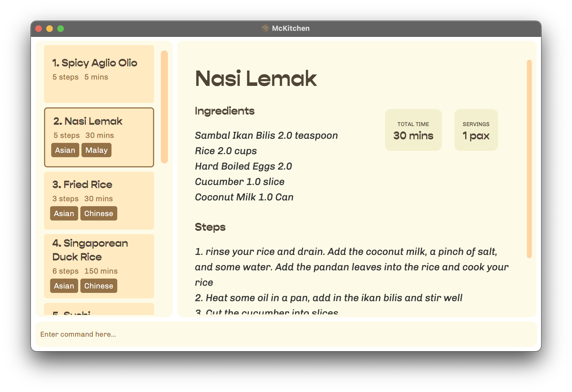Screen dimensions: 572x392
Task: Click the yellow minimize window button
Action: tap(50, 29)
